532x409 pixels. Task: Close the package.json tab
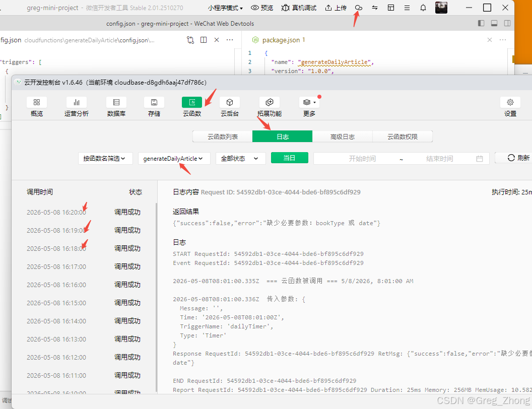click(490, 40)
